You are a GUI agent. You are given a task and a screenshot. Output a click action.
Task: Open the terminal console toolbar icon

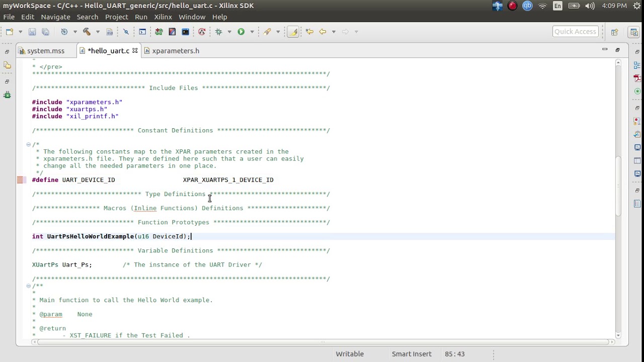pyautogui.click(x=142, y=32)
